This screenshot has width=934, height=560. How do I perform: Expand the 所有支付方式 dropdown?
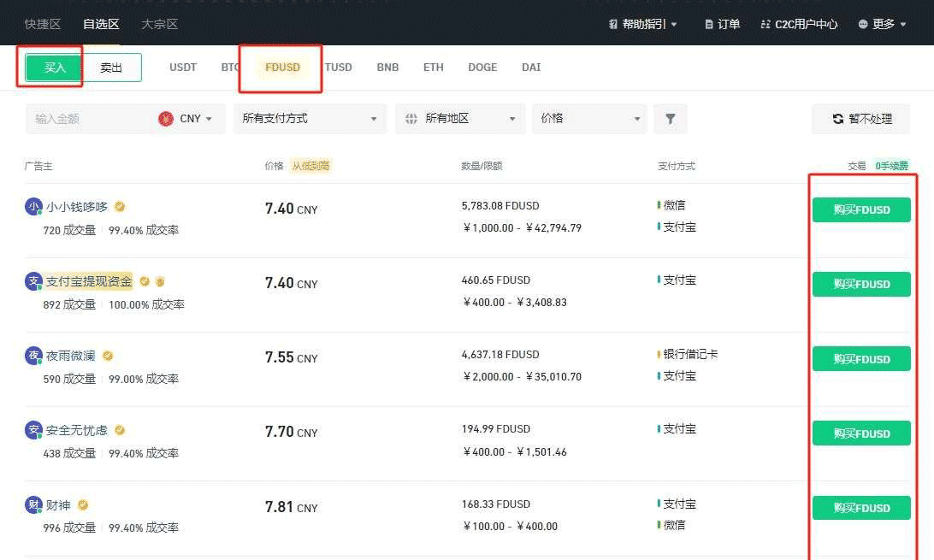(310, 119)
